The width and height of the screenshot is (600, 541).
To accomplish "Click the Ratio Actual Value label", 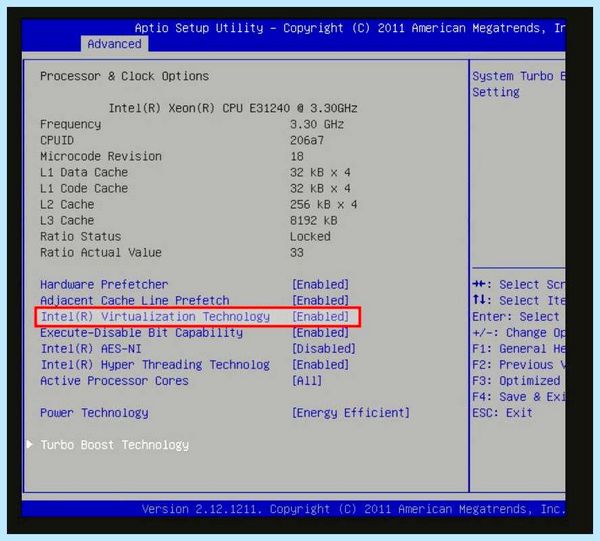I will (101, 253).
